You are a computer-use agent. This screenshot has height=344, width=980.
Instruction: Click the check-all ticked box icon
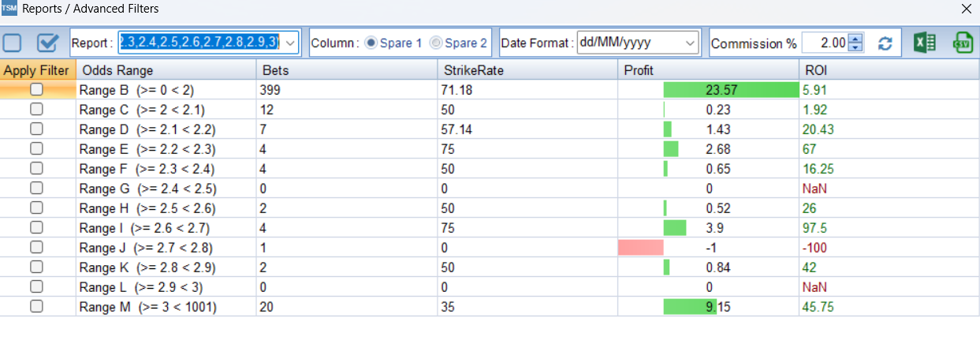pyautogui.click(x=48, y=43)
